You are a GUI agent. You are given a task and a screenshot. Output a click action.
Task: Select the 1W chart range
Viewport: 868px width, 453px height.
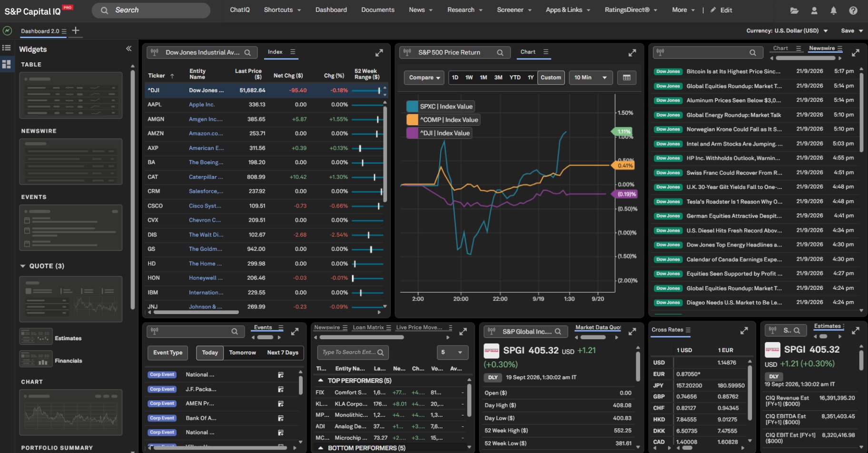[x=469, y=78]
